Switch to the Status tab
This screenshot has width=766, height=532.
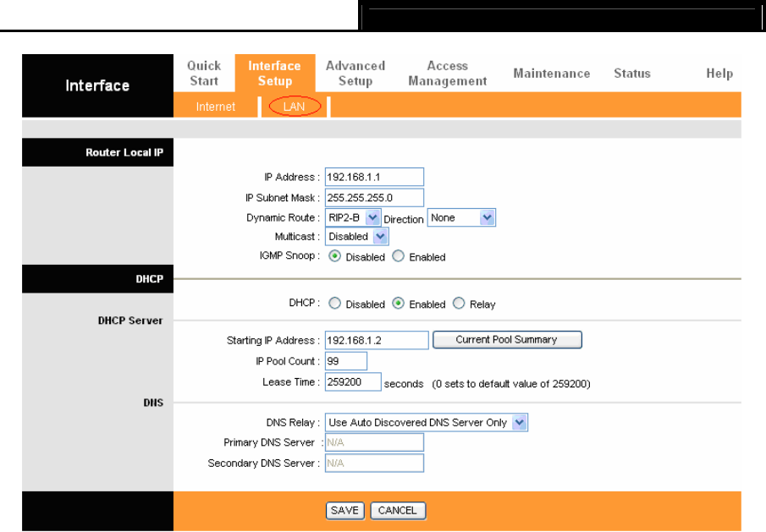[632, 74]
